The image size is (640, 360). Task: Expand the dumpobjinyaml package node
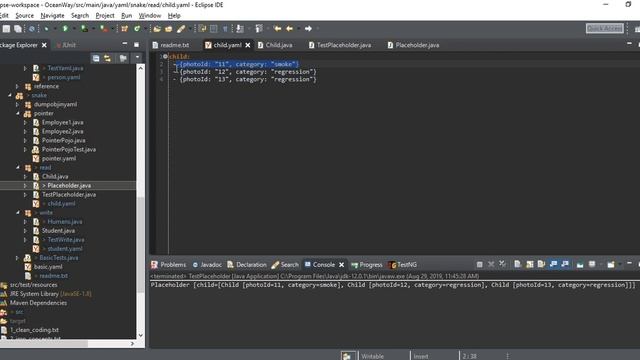[18, 104]
